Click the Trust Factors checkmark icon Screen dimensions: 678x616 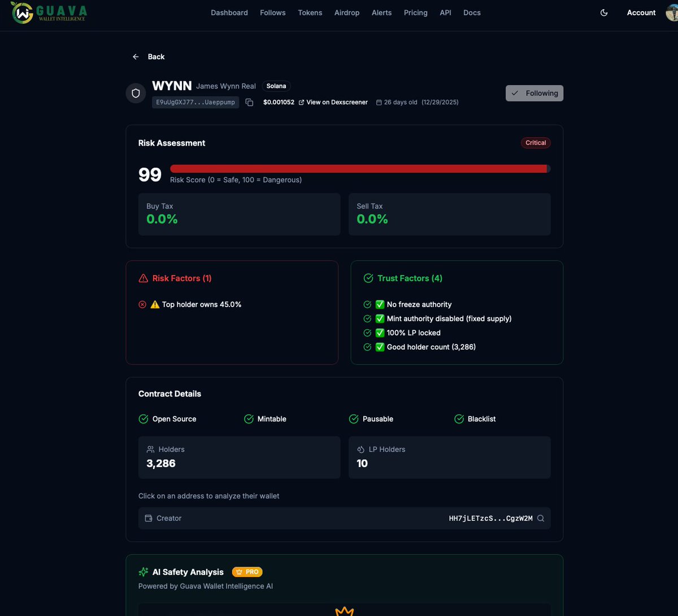[x=368, y=278]
